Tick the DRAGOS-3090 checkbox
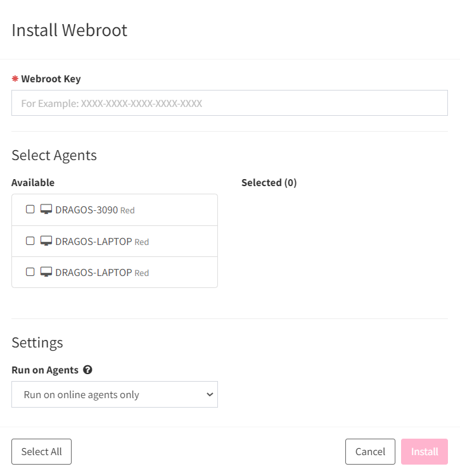Viewport: 460px width, 476px height. click(30, 209)
